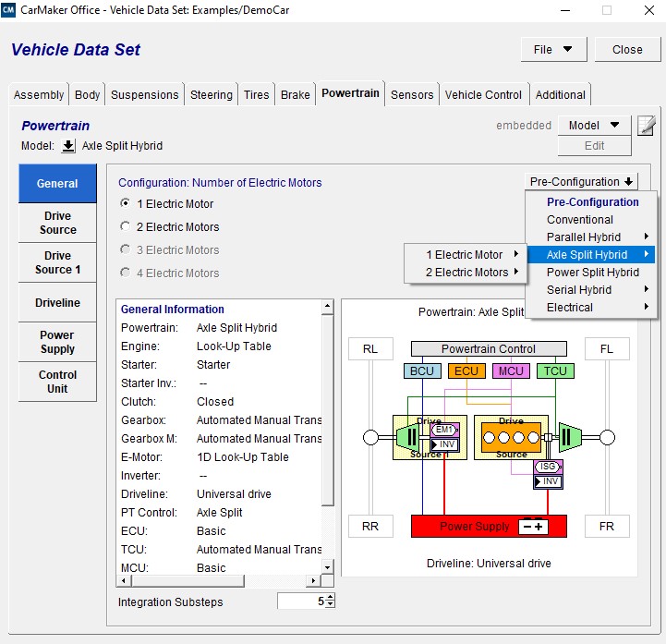Viewport: 666px width, 644px height.
Task: Click General Information scroll-right arrow
Action: [313, 580]
